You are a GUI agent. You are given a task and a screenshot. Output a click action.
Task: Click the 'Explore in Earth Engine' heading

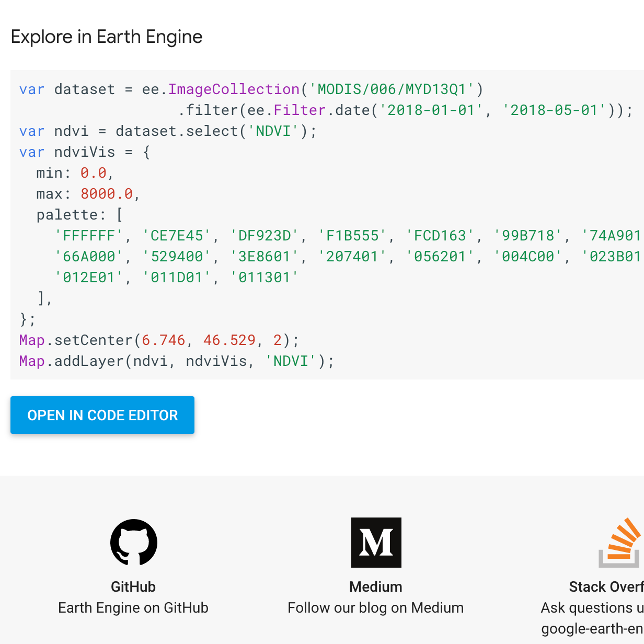click(x=107, y=37)
